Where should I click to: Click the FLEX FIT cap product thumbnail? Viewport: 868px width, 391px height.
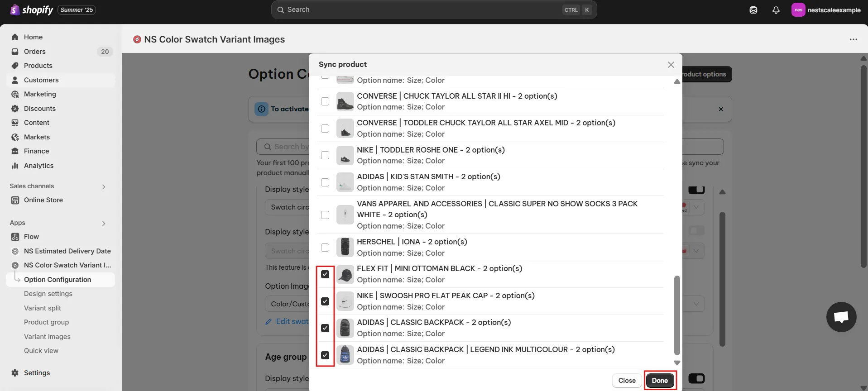click(345, 274)
